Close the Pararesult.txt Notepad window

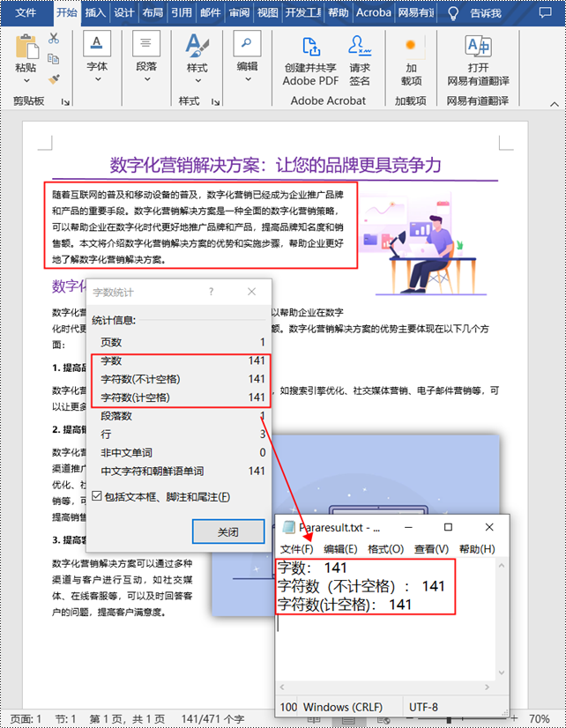click(x=489, y=527)
